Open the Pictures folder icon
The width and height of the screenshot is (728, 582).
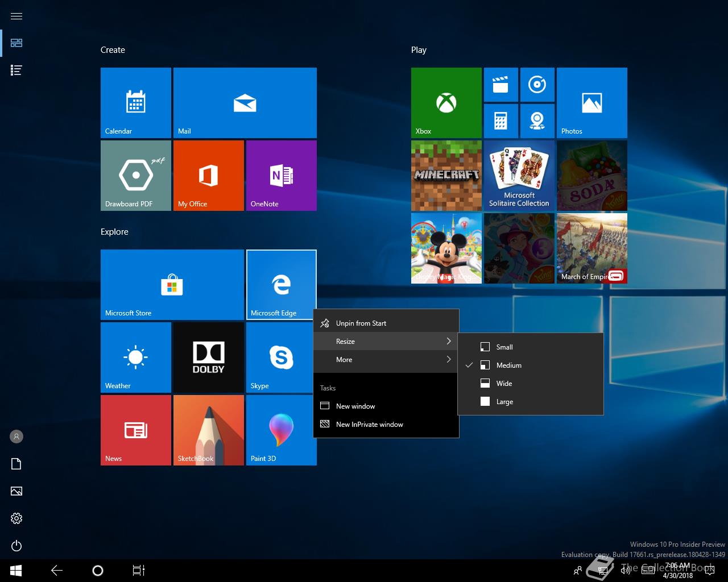(16, 491)
